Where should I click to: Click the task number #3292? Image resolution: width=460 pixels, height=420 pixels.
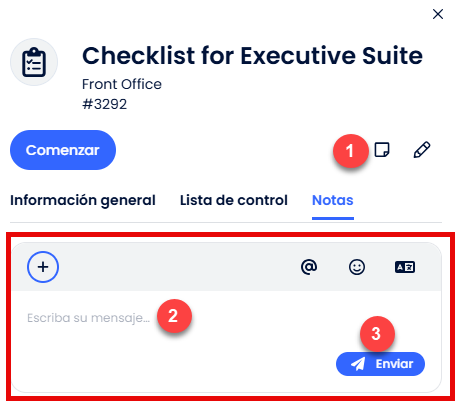click(x=104, y=104)
